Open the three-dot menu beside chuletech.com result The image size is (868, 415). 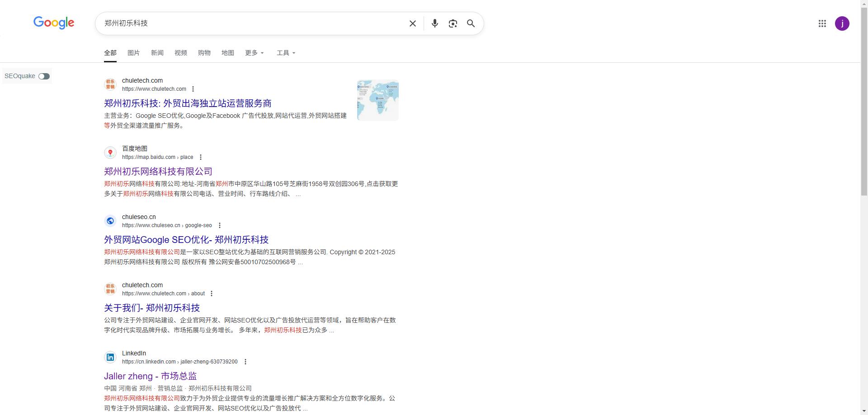point(193,89)
